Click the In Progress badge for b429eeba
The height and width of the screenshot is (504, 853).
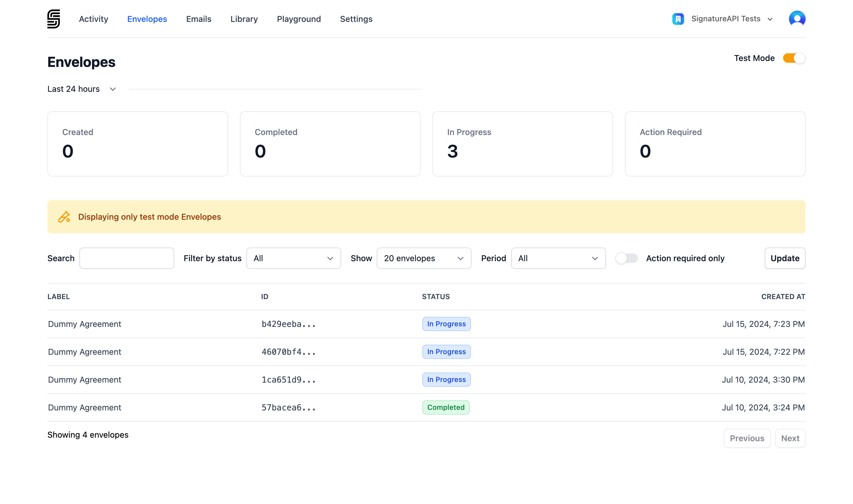[446, 324]
